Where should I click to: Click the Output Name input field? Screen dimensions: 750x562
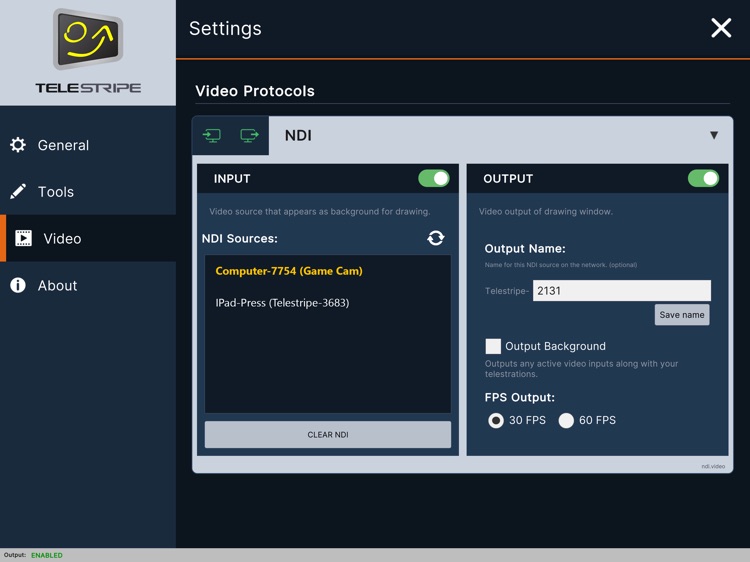coord(622,290)
